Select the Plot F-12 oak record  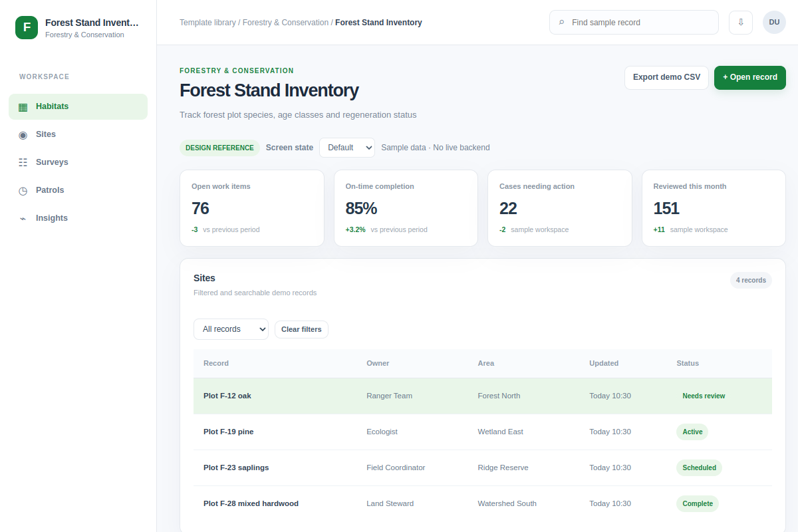point(483,396)
